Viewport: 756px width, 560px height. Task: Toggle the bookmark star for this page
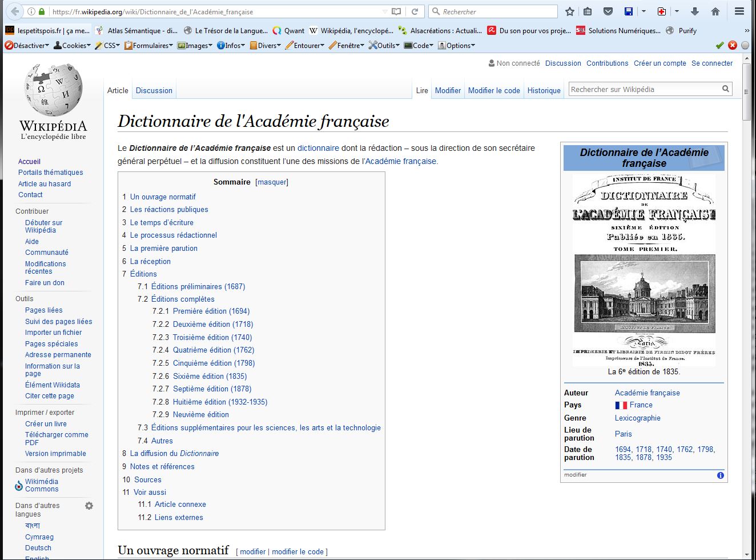(569, 11)
